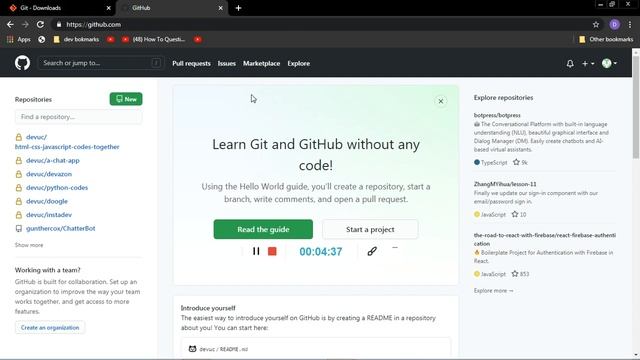640x360 pixels.
Task: Close the GitHub tab
Action: tap(220, 8)
